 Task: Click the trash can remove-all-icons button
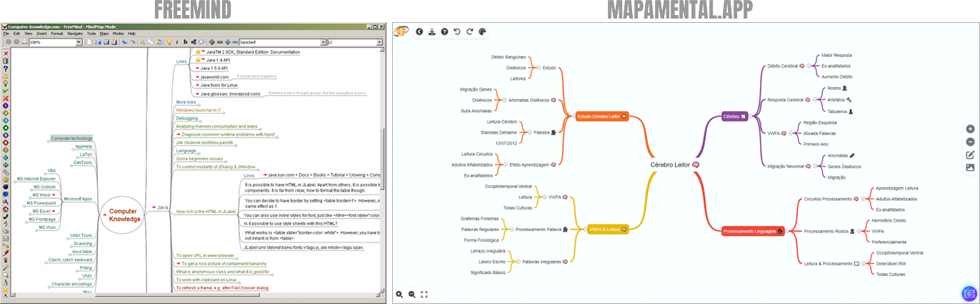6,61
